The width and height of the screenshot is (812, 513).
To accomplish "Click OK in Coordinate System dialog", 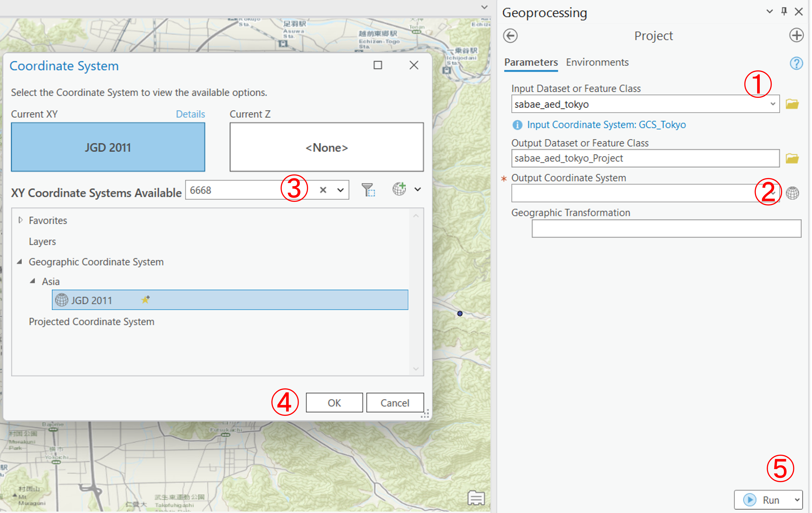I will 334,402.
